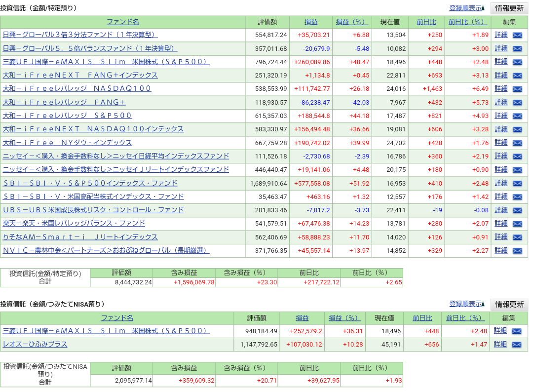Image resolution: width=533 pixels, height=392 pixels.
Task: Open ニッセイJリートインデックスファンド link
Action: click(116, 169)
